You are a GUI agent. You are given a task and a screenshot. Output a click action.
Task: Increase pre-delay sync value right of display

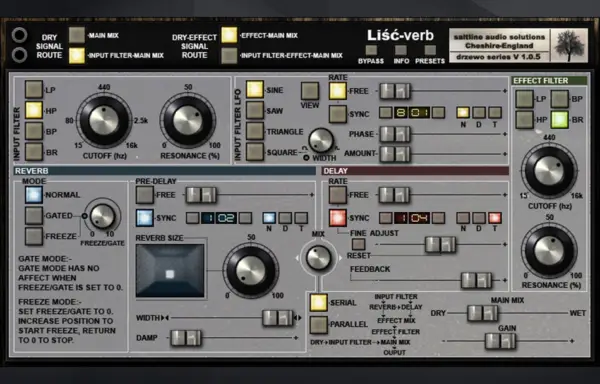pos(245,218)
